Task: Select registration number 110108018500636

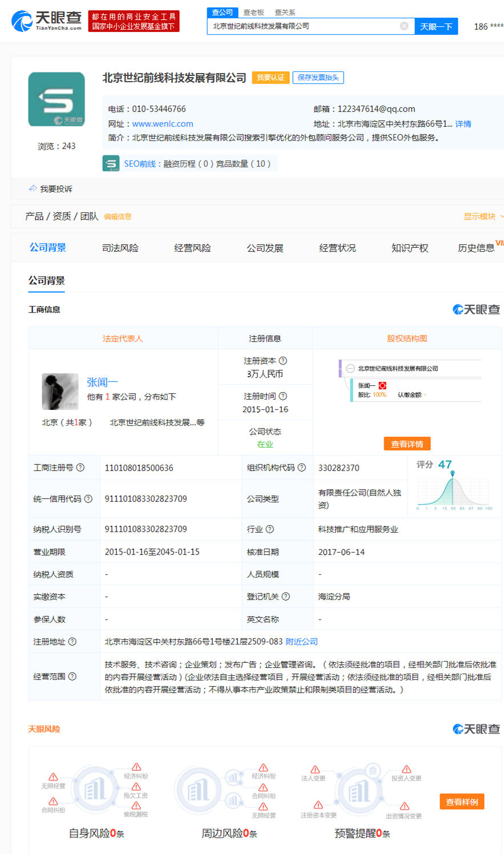Action: pyautogui.click(x=139, y=468)
